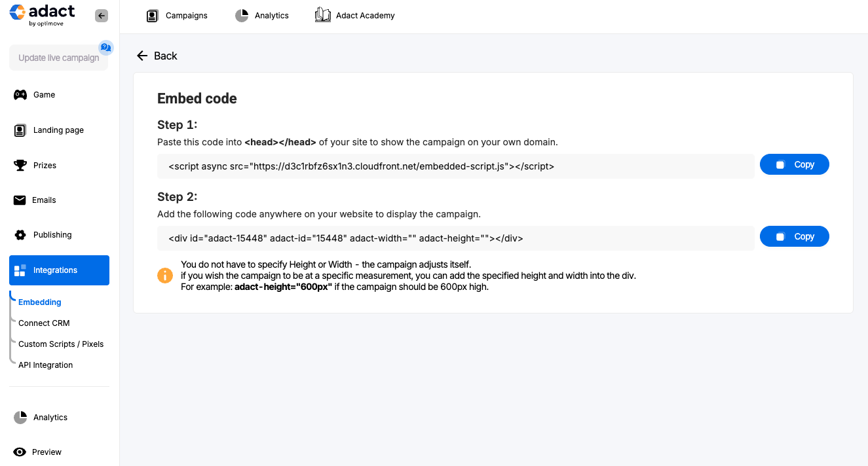Click the bold '<head></head>' text
The height and width of the screenshot is (466, 868).
click(x=280, y=142)
